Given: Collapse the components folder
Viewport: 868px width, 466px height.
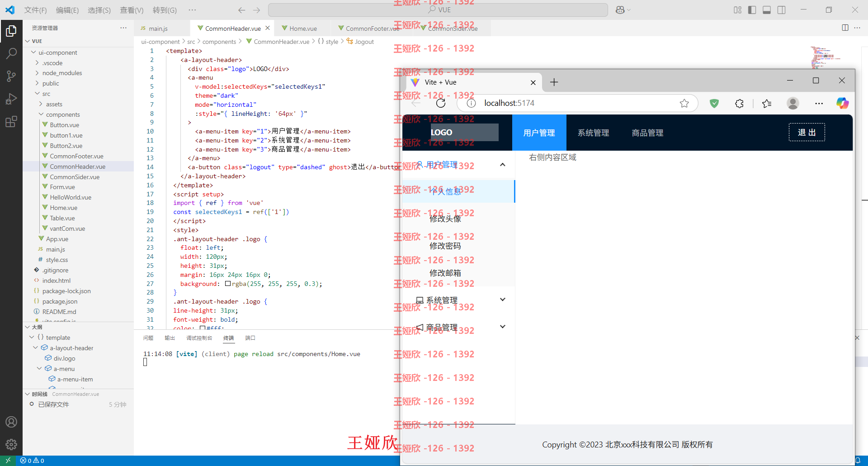Looking at the screenshot, I should tap(41, 114).
